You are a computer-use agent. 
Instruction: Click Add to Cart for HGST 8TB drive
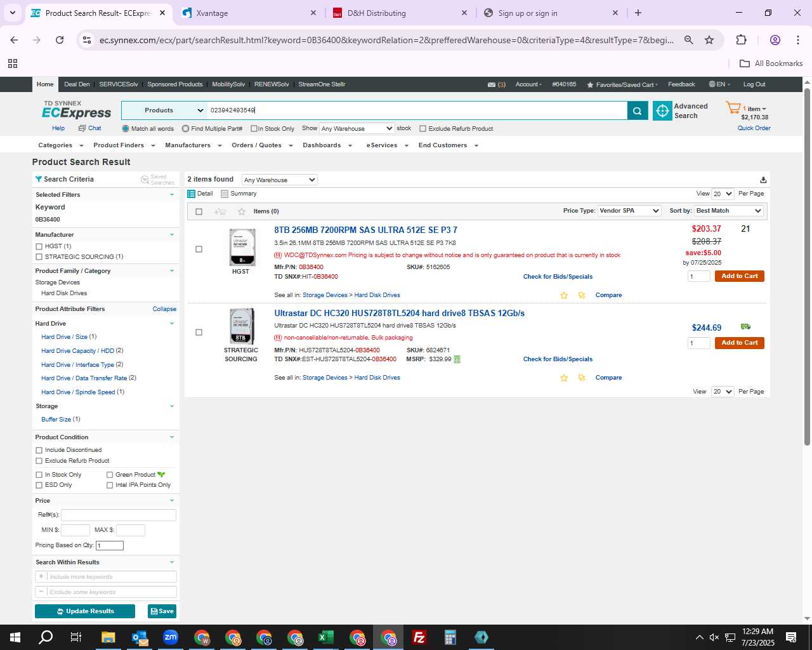[739, 276]
